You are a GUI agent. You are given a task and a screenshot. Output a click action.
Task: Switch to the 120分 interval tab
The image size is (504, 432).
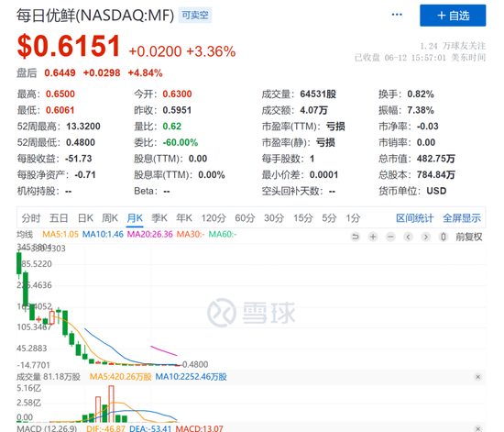tap(214, 218)
